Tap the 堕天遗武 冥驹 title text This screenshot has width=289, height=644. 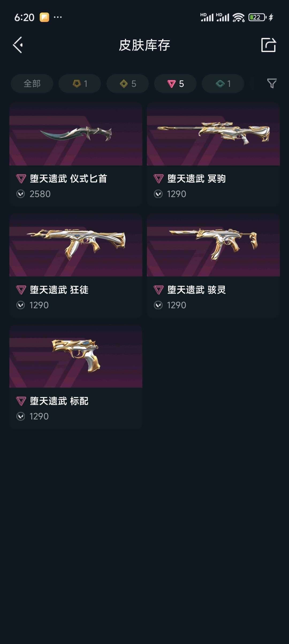coord(197,179)
